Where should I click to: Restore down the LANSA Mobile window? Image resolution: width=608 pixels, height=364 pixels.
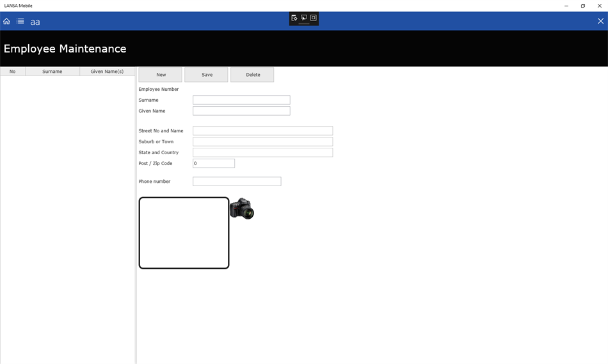(583, 6)
